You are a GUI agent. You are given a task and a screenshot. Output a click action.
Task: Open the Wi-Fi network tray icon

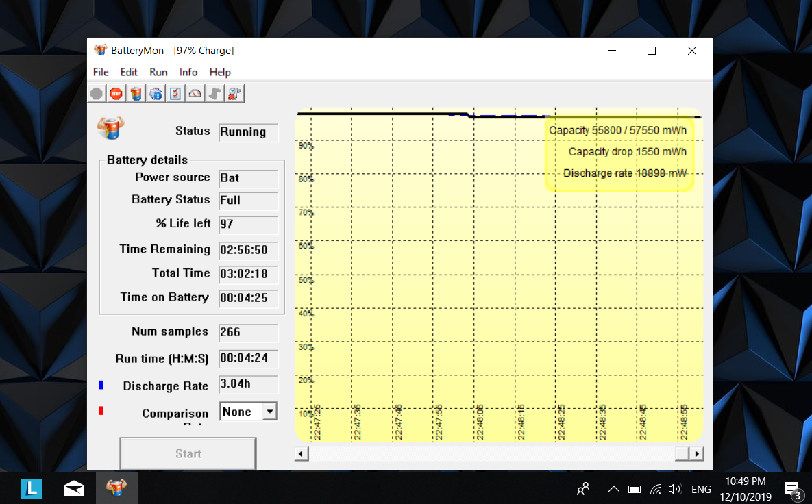[656, 489]
